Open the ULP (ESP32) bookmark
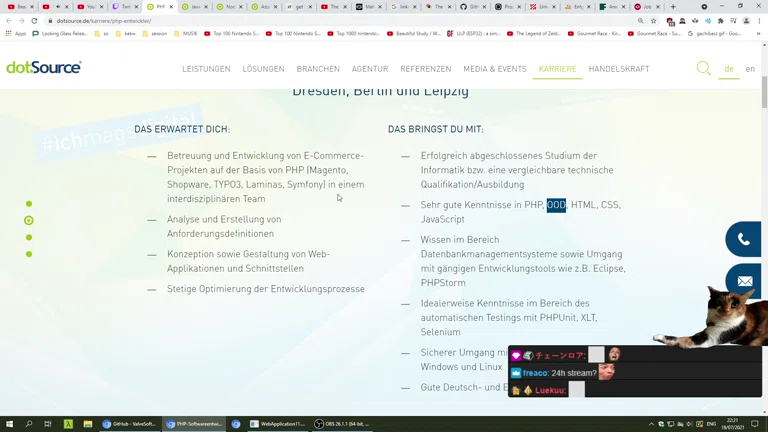Screen dimensions: 768x432 point(473,34)
